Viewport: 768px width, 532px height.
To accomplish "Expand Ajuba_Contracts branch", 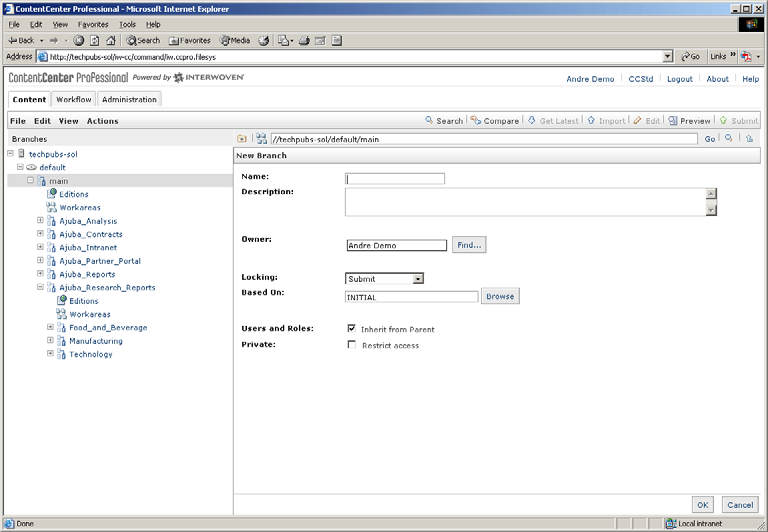I will (40, 234).
